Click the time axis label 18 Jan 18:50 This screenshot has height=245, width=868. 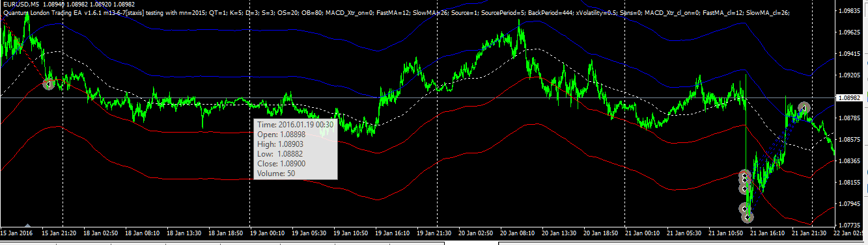tap(225, 233)
